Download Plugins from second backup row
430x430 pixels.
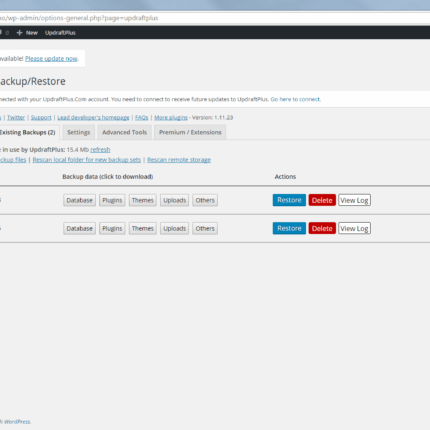(112, 229)
